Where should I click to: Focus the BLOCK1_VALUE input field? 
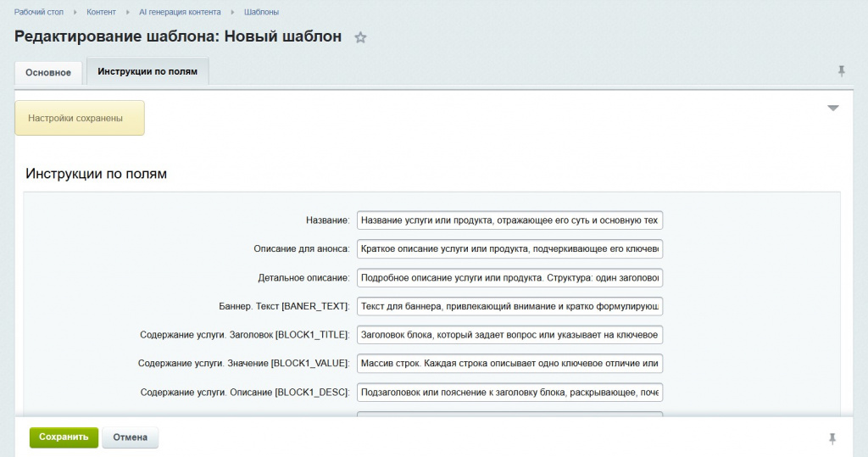click(x=509, y=364)
